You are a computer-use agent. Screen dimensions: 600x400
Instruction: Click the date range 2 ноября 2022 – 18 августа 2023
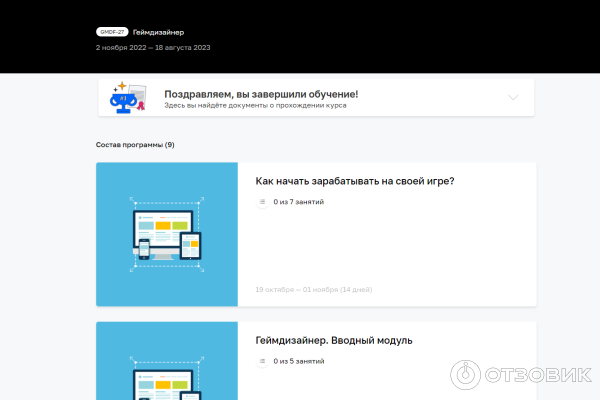[153, 47]
